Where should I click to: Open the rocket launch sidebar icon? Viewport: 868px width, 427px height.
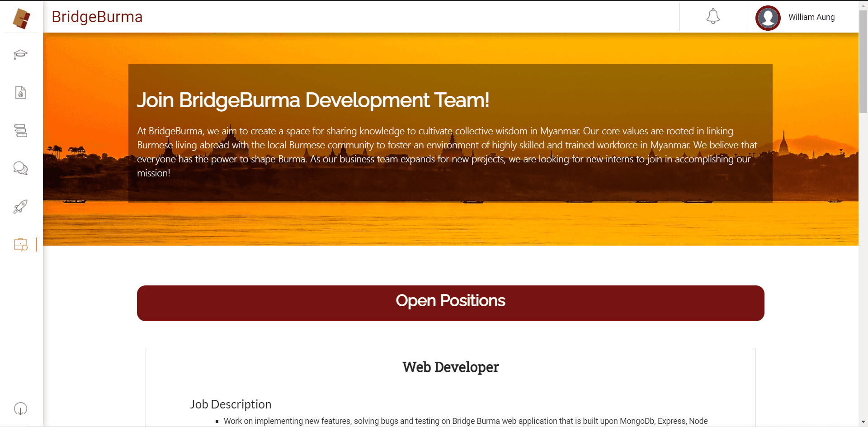pos(20,206)
